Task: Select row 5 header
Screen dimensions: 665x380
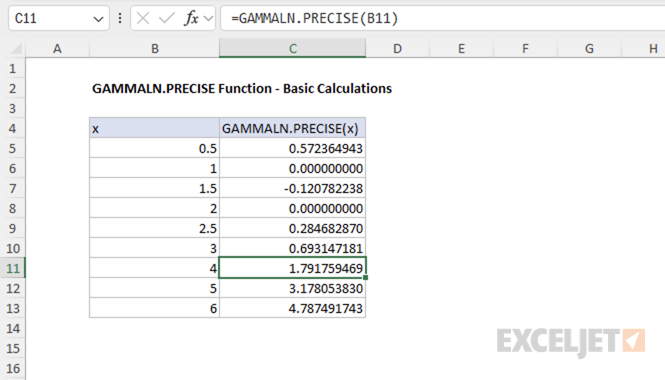Action: (x=13, y=148)
